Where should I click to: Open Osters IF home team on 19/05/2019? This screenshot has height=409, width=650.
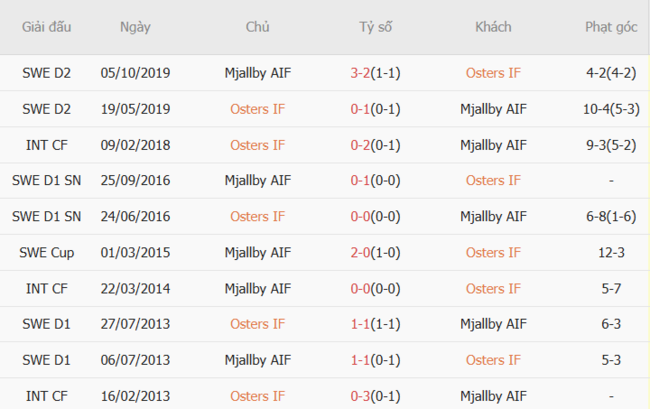pos(257,108)
